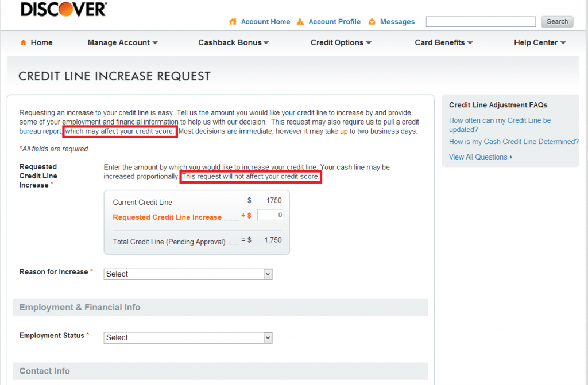The image size is (588, 385).
Task: Open the Account Home link
Action: click(265, 22)
